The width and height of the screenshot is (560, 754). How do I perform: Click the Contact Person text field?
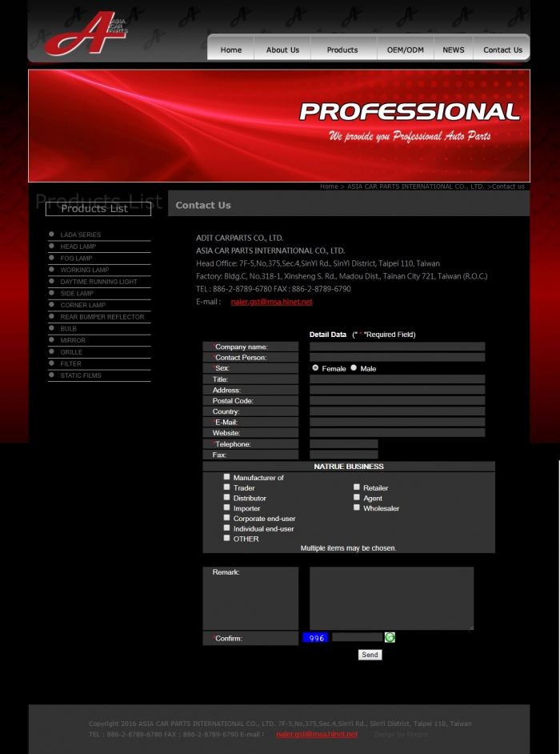point(397,357)
